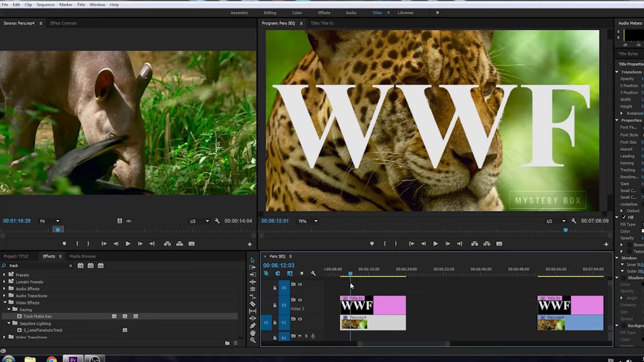Viewport: 644px width, 362px height.
Task: Expand the Audio Effects folder
Action: pyautogui.click(x=5, y=289)
